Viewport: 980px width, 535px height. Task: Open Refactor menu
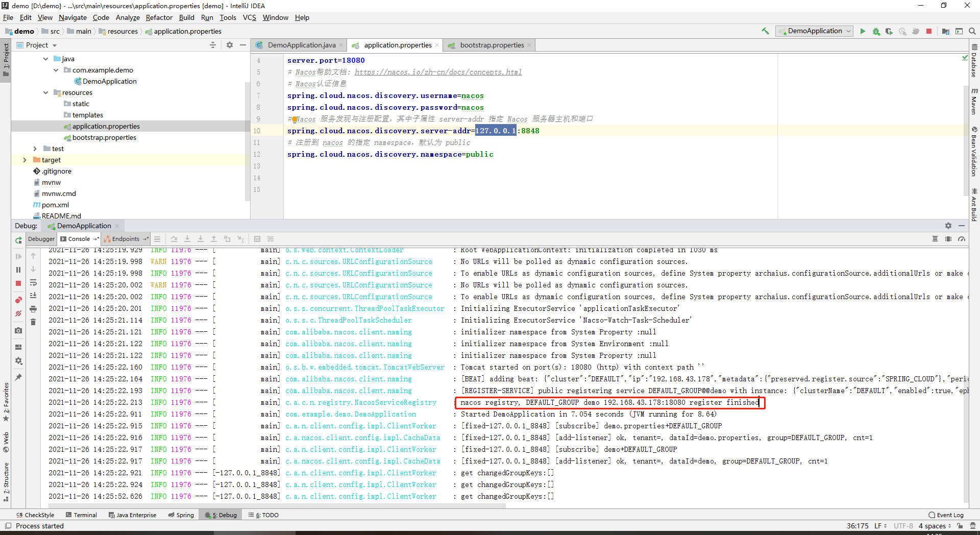click(159, 17)
